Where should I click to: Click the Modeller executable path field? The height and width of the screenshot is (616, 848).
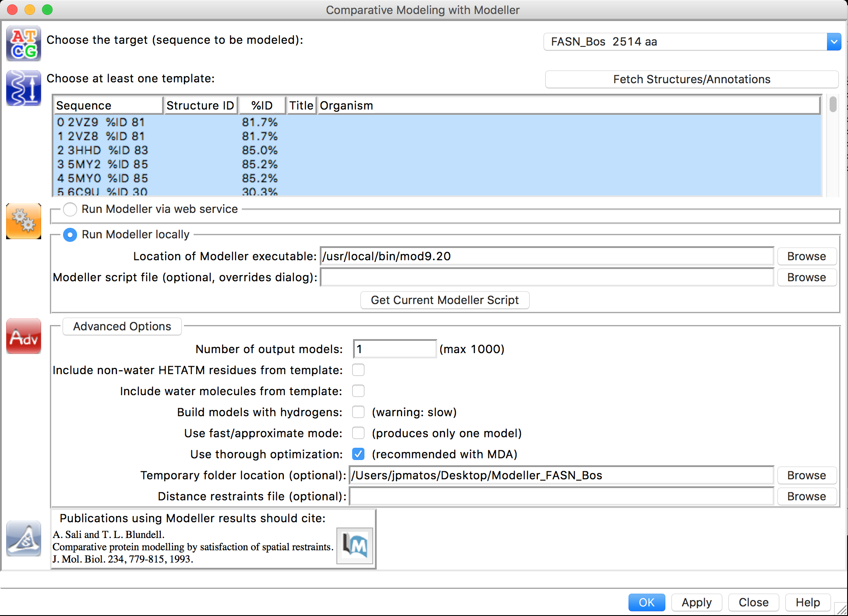[x=547, y=256]
